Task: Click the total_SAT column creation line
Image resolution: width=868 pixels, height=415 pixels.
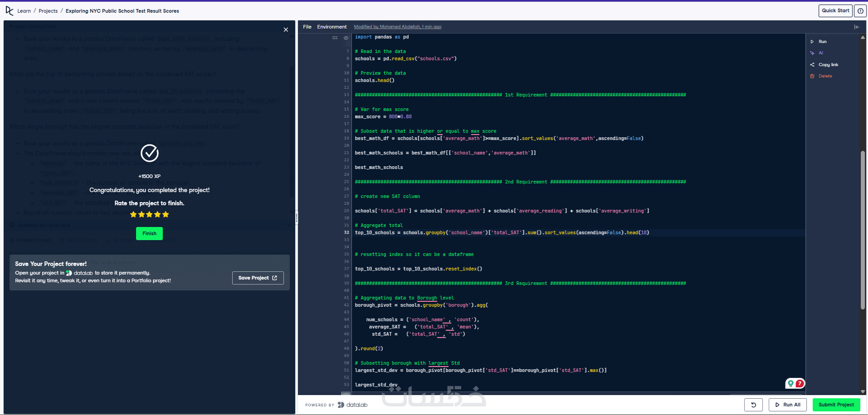Action: pyautogui.click(x=502, y=211)
